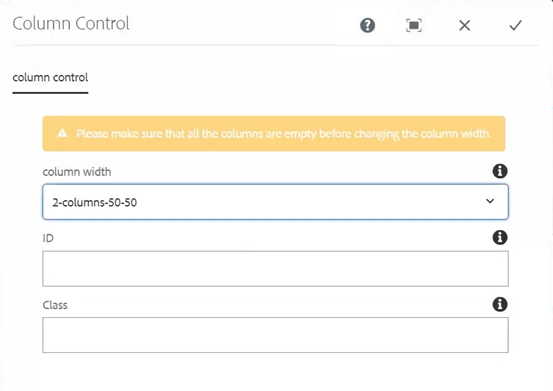Click the yellow alert message text

coord(284,134)
